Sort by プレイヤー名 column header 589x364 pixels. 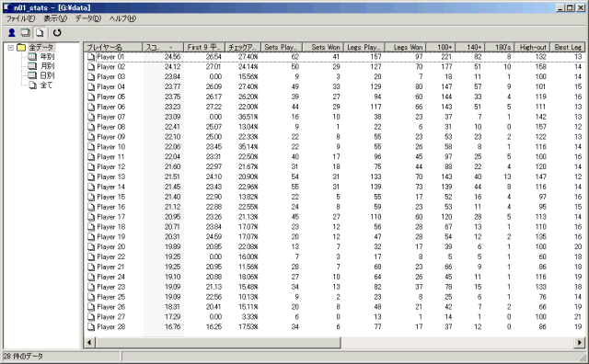pyautogui.click(x=113, y=47)
